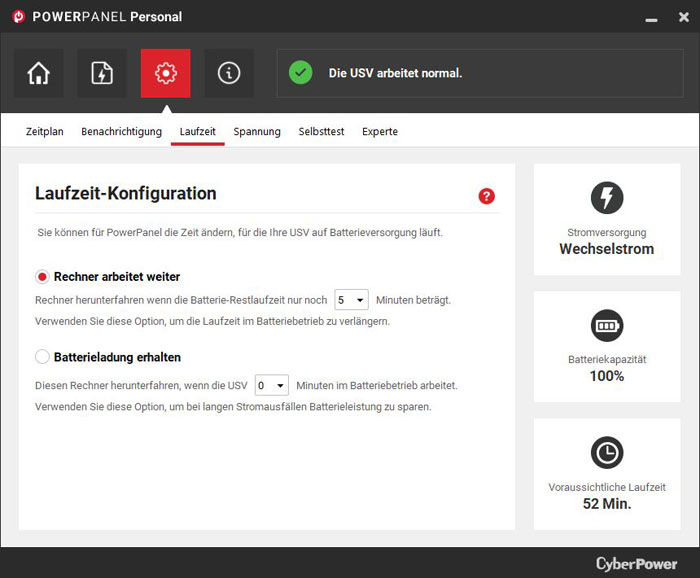Click the 'Die USV arbeitet normal.' status message
The width and height of the screenshot is (700, 578).
(396, 73)
